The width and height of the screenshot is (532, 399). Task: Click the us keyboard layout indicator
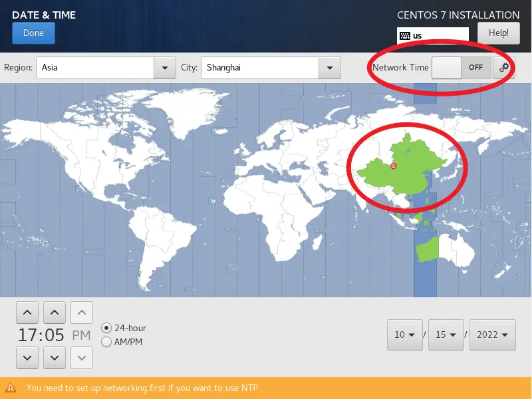point(433,36)
